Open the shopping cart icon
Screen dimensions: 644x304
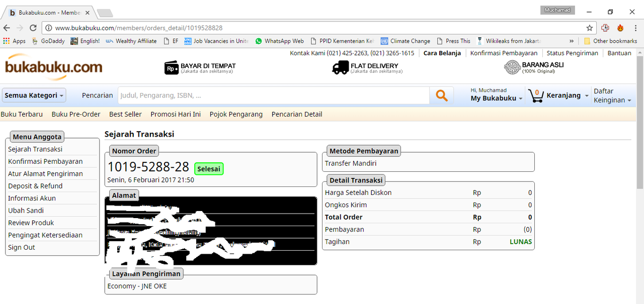click(536, 95)
